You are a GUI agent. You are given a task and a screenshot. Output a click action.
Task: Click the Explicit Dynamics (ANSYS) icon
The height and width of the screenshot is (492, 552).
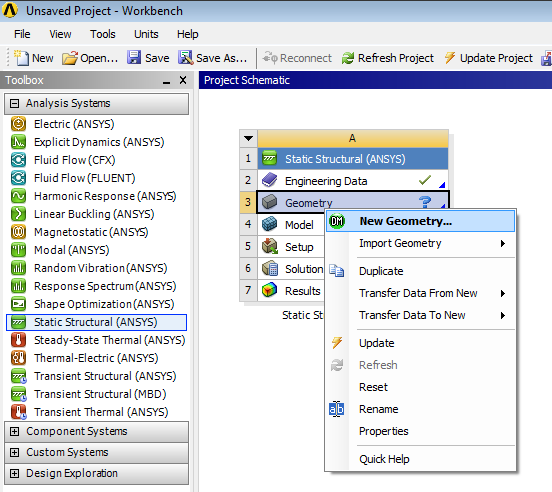(x=18, y=142)
